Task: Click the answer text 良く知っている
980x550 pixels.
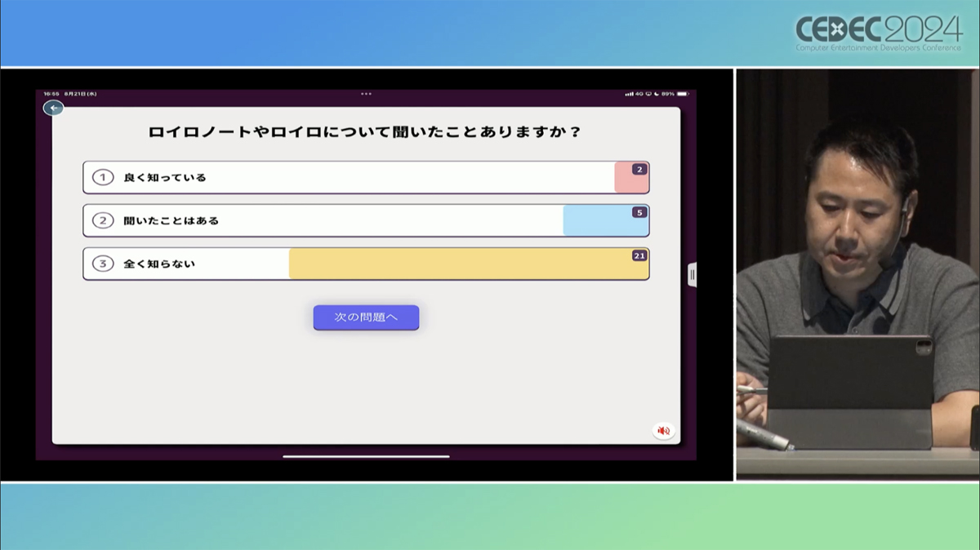Action: pos(165,177)
